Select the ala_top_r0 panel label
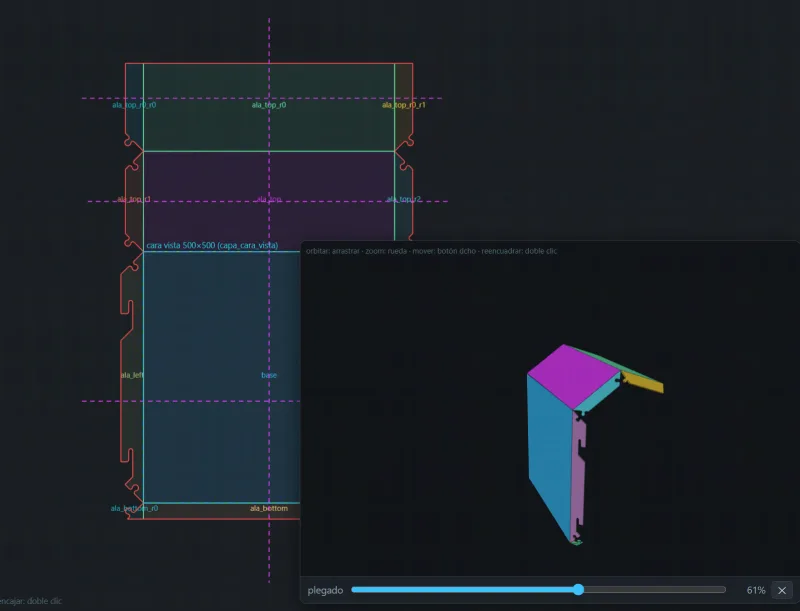 [x=269, y=105]
